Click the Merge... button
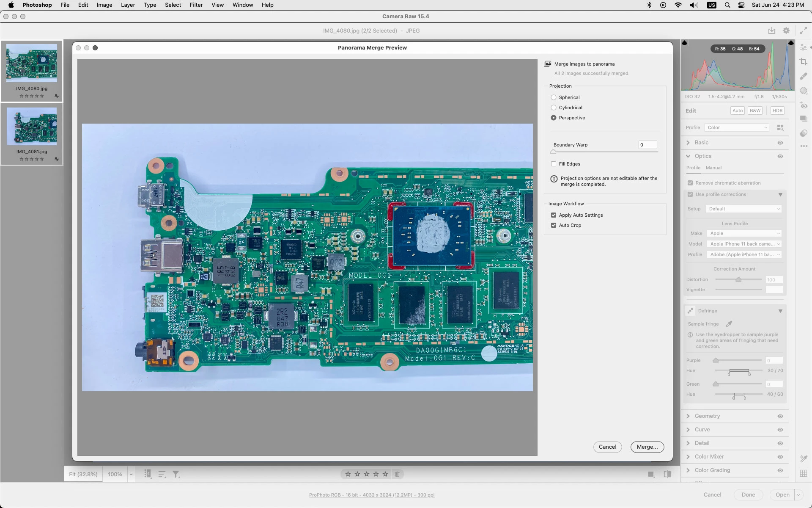 [647, 447]
